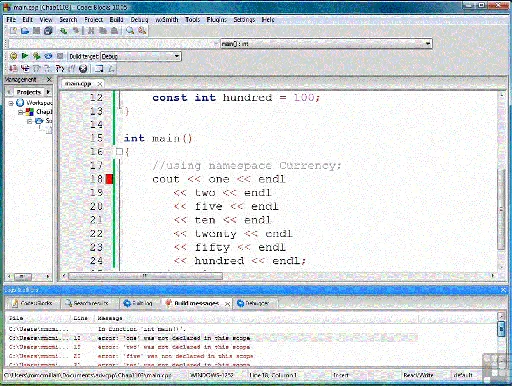Click the Rebuild icon

tap(48, 56)
